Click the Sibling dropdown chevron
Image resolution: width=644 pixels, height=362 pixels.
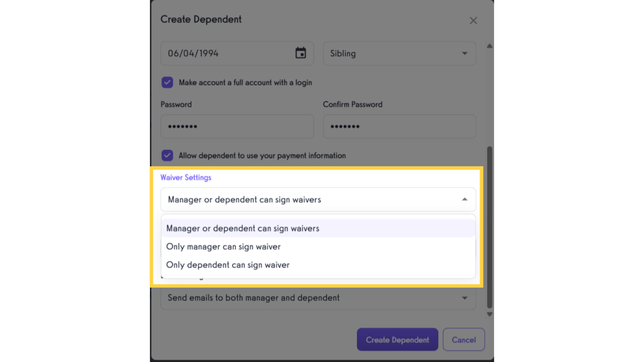click(x=464, y=53)
